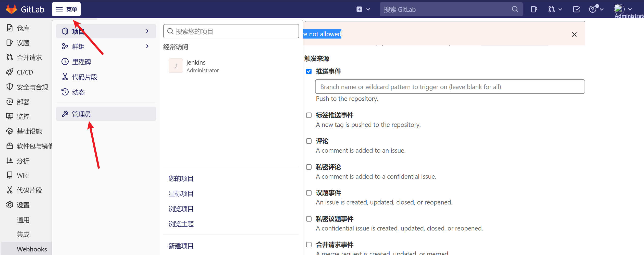The height and width of the screenshot is (255, 644).
Task: Click the 安全与合规 shield icon
Action: [10, 87]
